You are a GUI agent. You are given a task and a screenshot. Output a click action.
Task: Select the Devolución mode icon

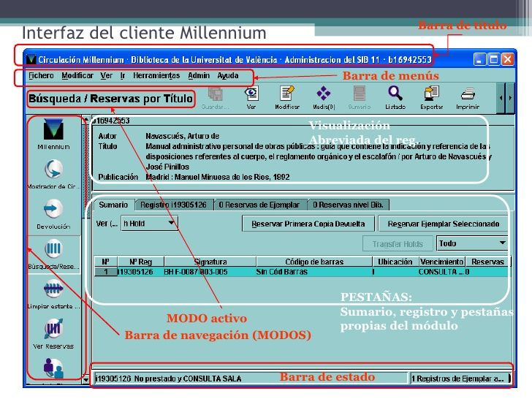(x=53, y=209)
